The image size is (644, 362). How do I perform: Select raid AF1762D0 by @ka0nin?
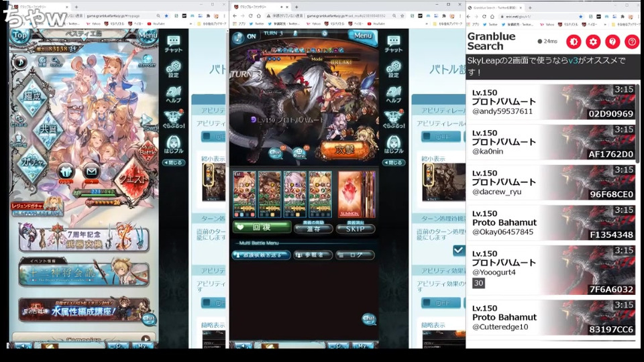[x=551, y=142]
